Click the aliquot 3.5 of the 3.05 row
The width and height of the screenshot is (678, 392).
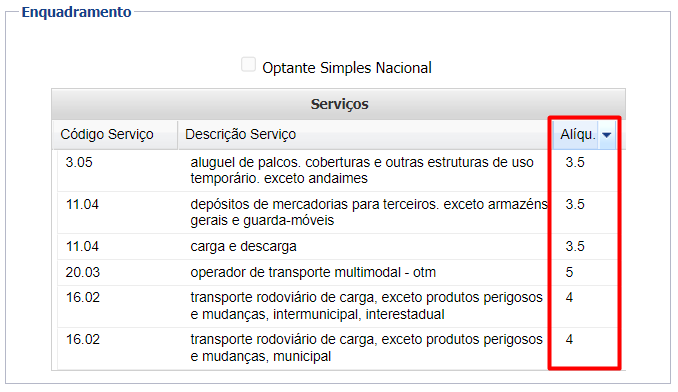575,163
